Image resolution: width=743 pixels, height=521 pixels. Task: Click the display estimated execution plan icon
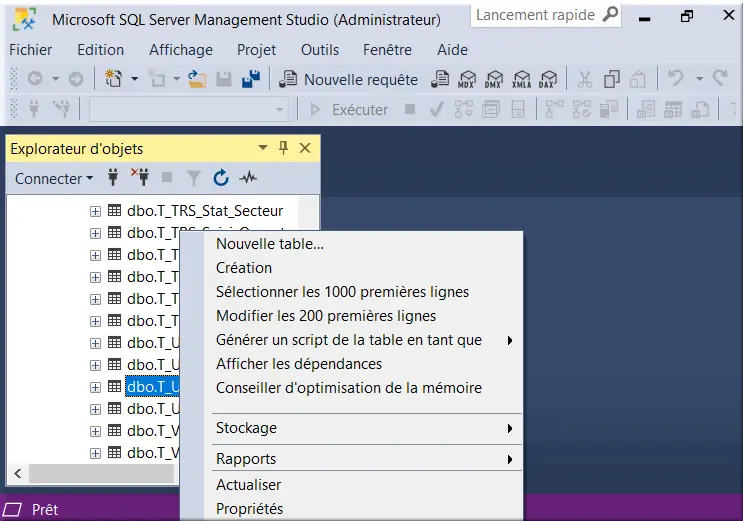(x=463, y=110)
